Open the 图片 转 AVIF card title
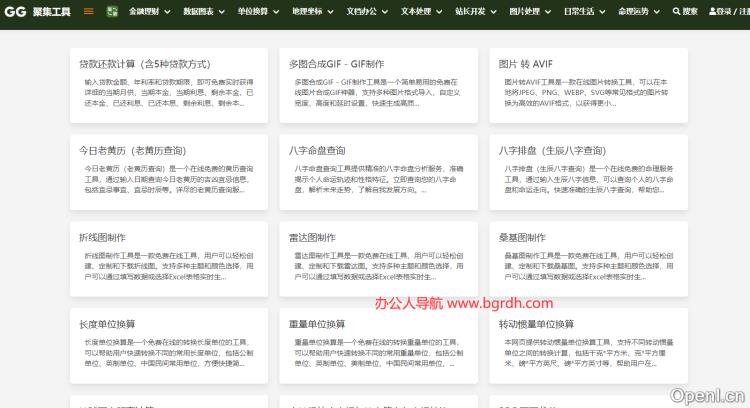750x408 pixels. coord(525,64)
